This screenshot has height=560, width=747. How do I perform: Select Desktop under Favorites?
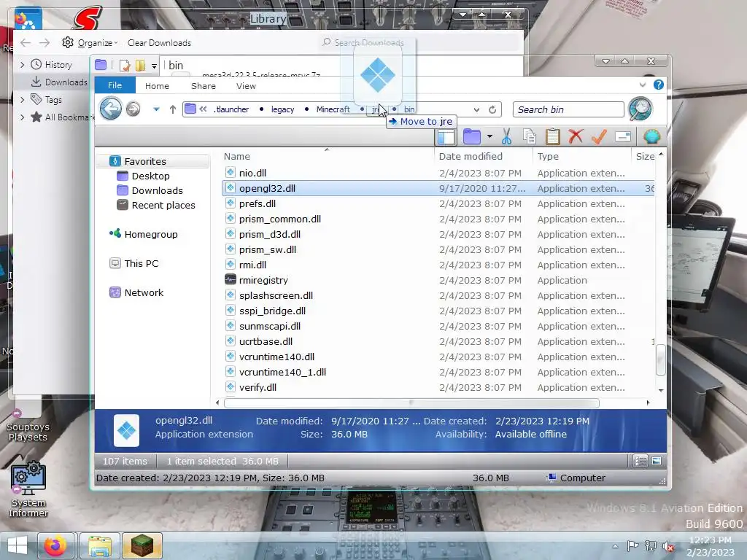point(150,176)
